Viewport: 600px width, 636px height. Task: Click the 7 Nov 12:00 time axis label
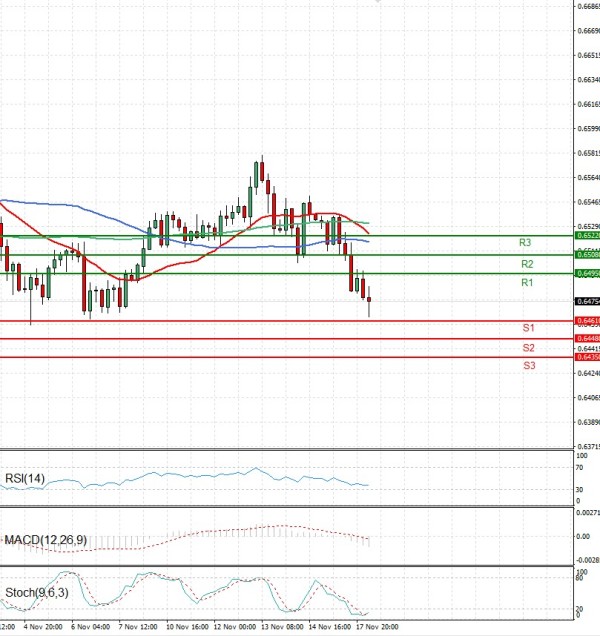(138, 627)
